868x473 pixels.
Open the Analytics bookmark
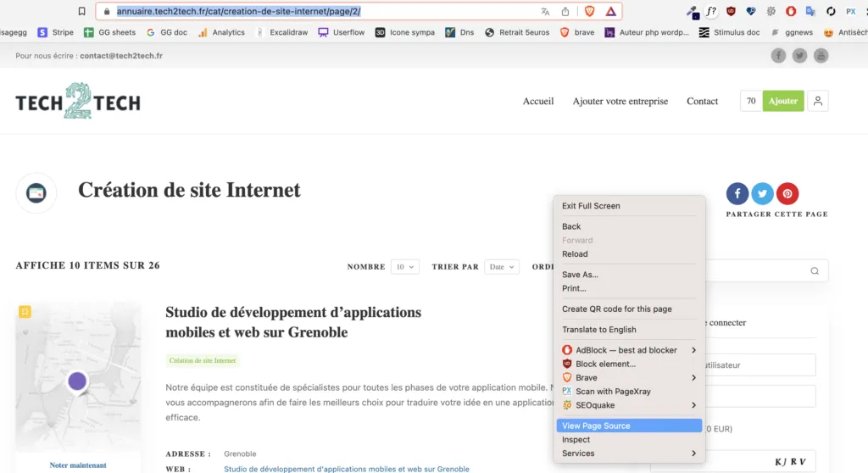click(221, 32)
